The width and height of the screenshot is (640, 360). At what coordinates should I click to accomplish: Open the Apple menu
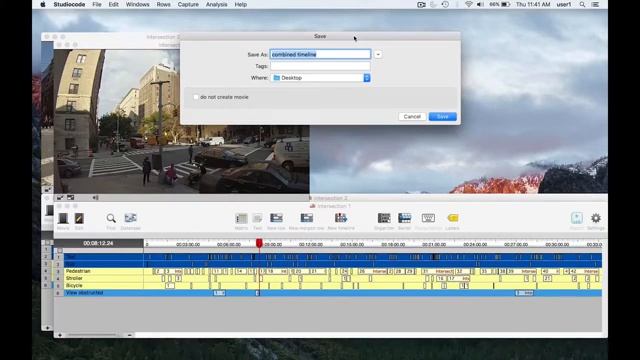pos(43,4)
